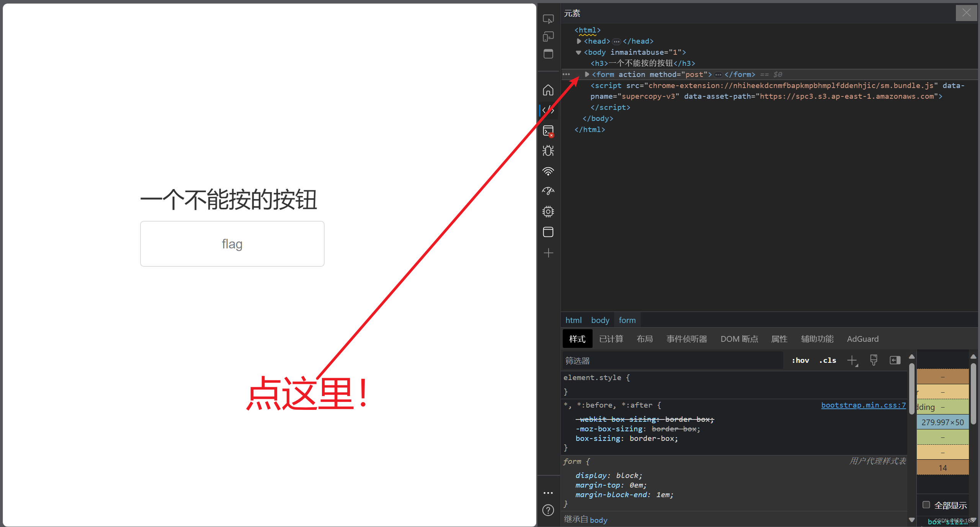
Task: Click the inspect element picker icon
Action: 548,19
